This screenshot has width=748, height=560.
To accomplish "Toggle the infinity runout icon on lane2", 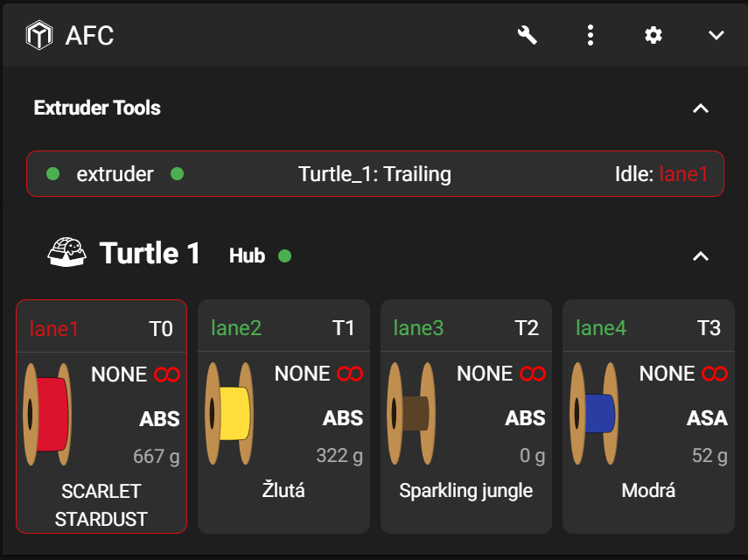I will click(350, 374).
